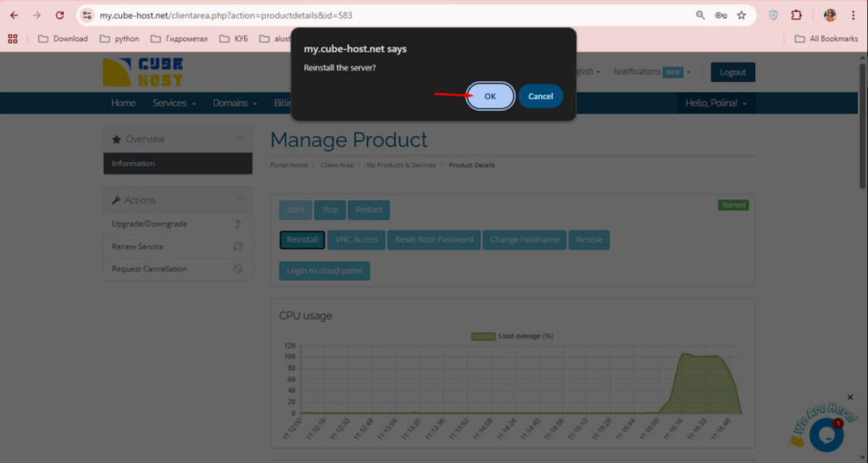Click the Chrome profile avatar
Screen dimensions: 868x463
click(830, 15)
